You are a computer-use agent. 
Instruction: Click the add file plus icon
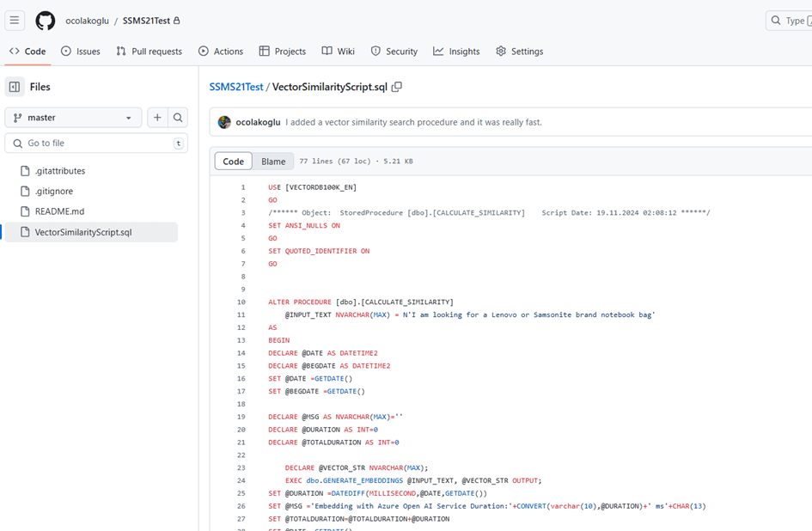157,118
